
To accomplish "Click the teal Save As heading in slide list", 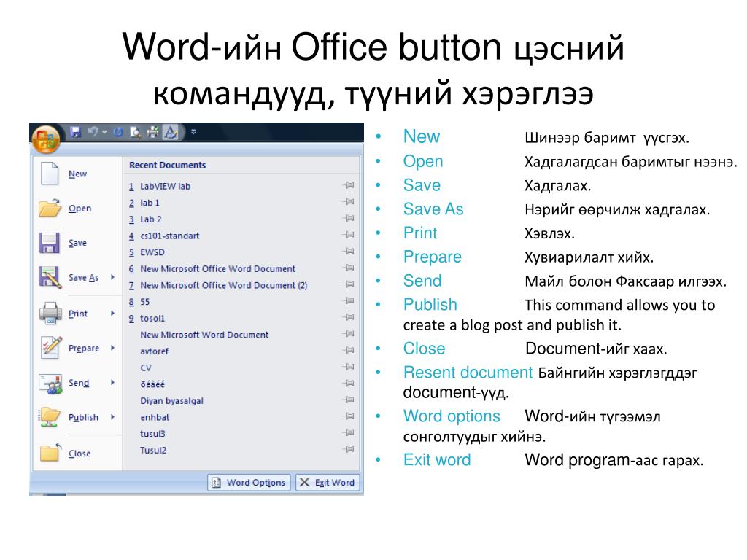I will click(x=433, y=209).
